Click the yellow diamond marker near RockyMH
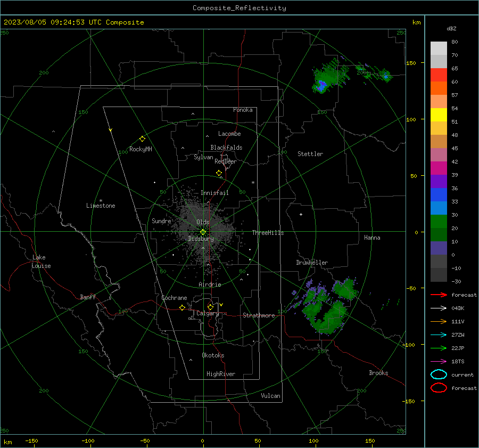This screenshot has width=479, height=448. tap(142, 139)
